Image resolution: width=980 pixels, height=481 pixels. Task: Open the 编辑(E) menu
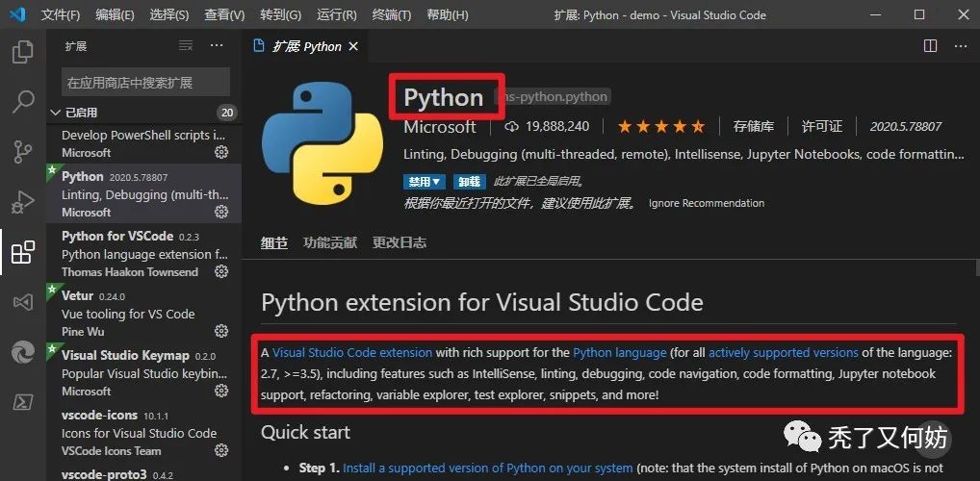coord(115,14)
